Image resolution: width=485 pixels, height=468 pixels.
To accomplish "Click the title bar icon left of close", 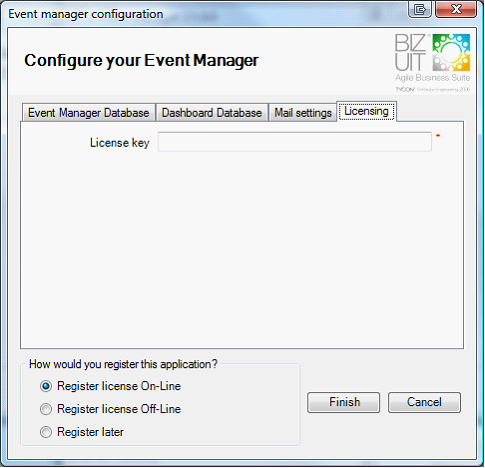I will 420,9.
